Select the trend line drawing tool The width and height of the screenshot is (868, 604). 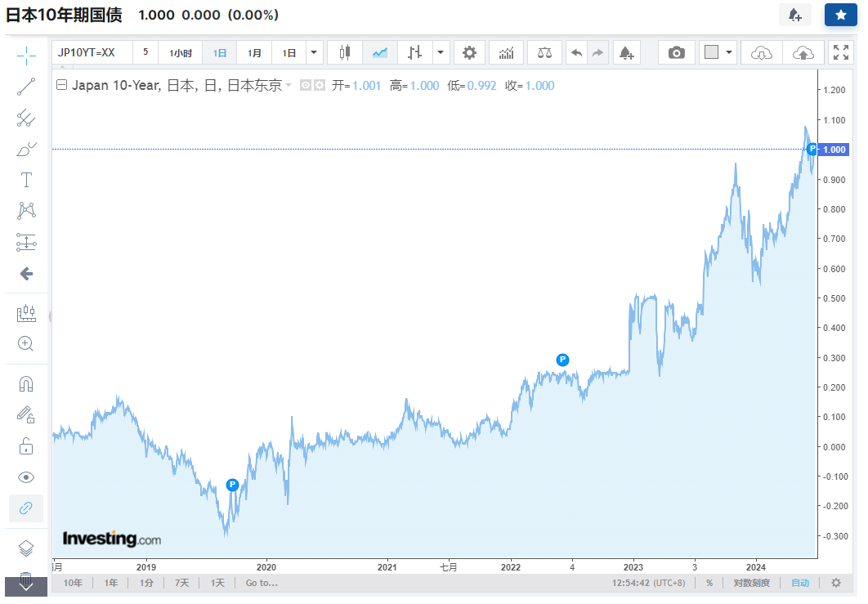pyautogui.click(x=26, y=87)
